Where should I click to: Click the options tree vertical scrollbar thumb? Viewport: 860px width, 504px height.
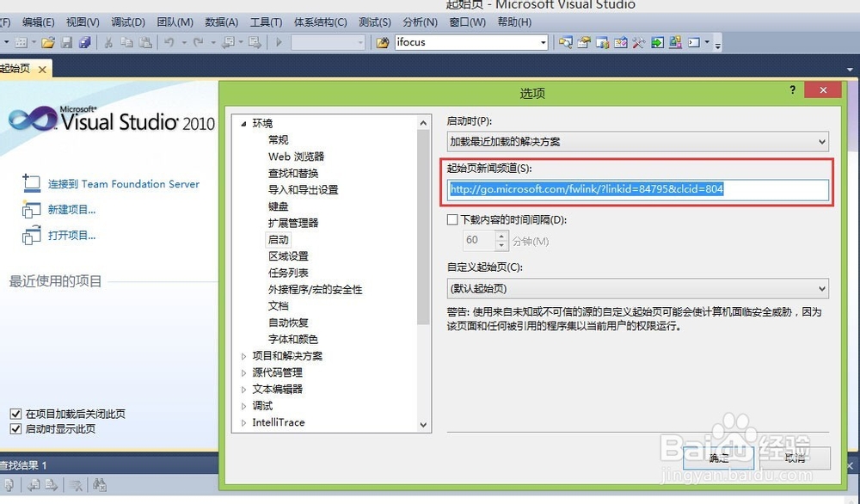[423, 226]
